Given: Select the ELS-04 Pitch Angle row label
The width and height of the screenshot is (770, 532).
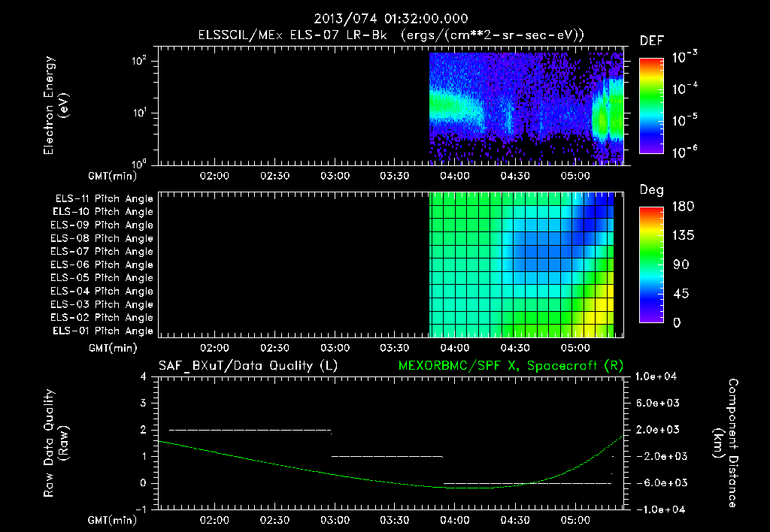Looking at the screenshot, I should point(102,291).
